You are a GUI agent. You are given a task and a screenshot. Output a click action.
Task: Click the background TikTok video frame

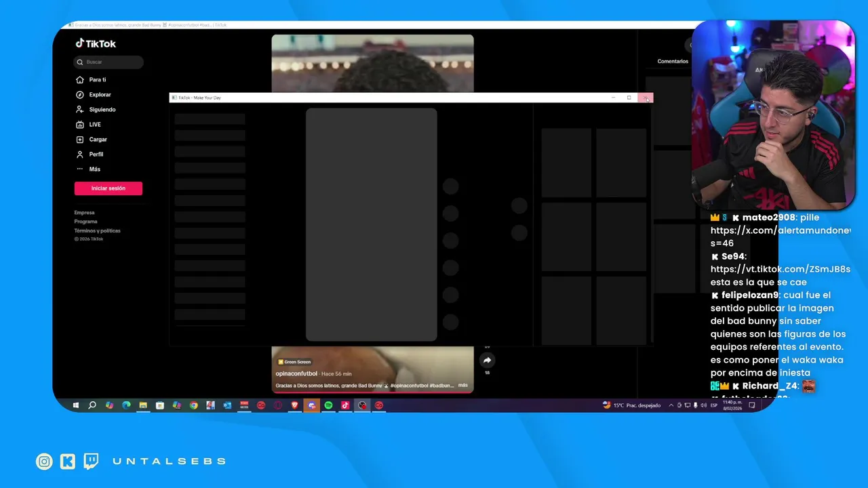(x=373, y=64)
